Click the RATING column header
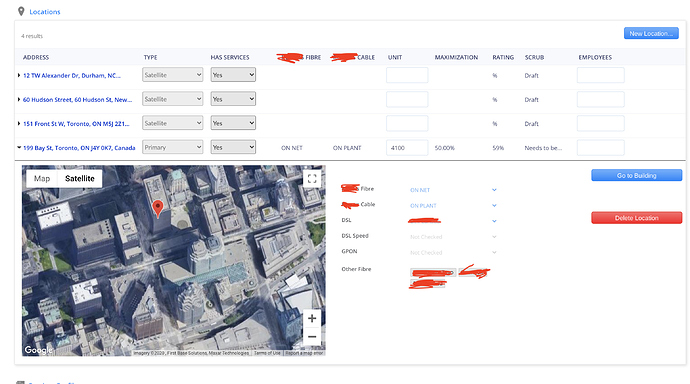The height and width of the screenshot is (384, 690). [503, 58]
